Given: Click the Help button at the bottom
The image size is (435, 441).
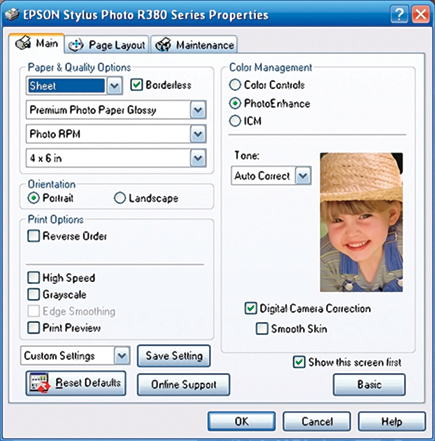Looking at the screenshot, I should pos(392,421).
